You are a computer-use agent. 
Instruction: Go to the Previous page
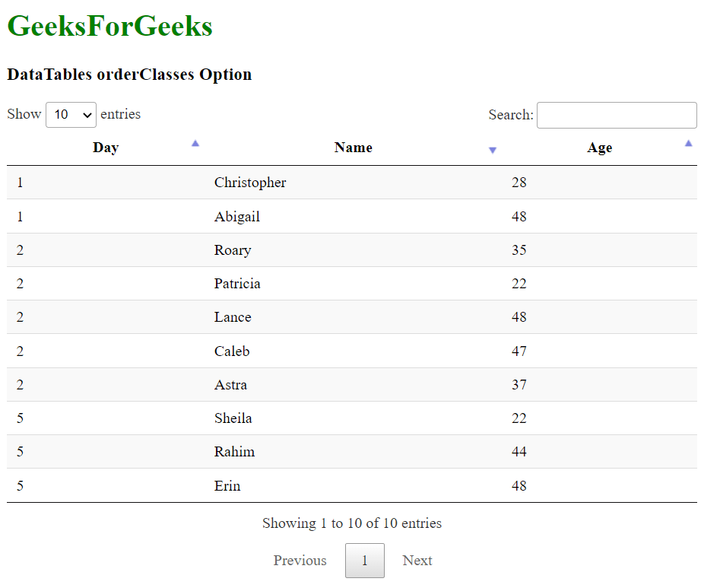pos(300,561)
